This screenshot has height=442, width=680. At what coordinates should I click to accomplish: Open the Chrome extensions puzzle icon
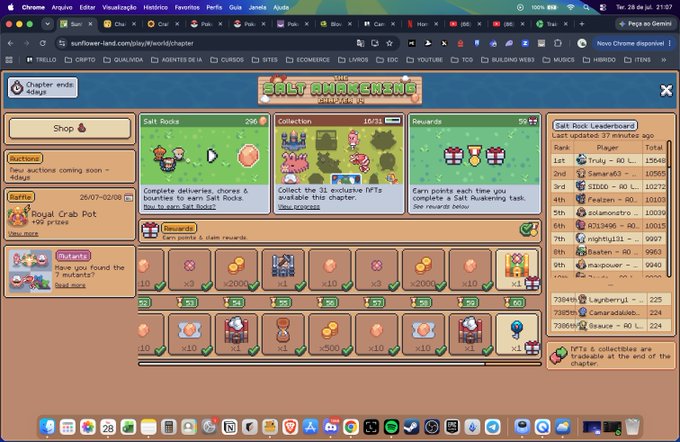[x=558, y=43]
